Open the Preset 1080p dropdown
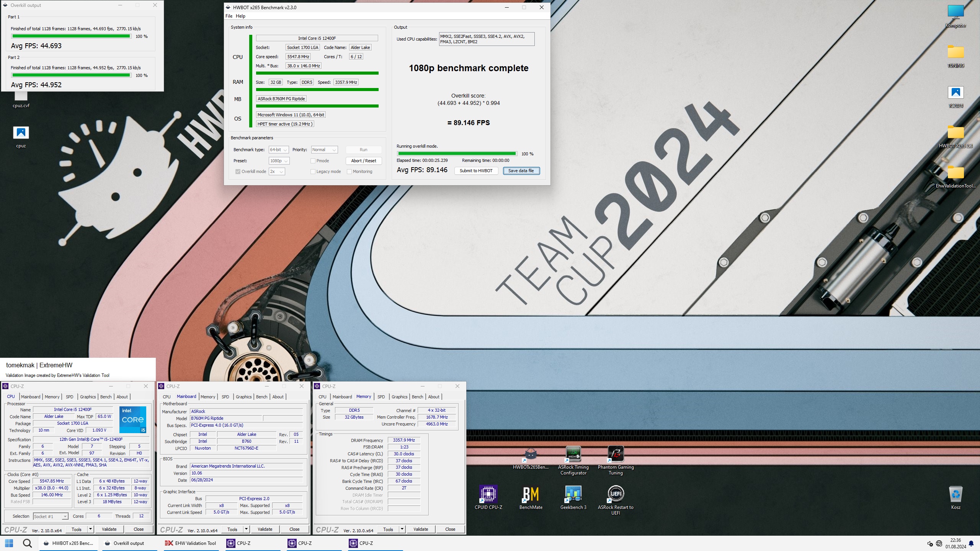This screenshot has height=551, width=980. [x=279, y=161]
